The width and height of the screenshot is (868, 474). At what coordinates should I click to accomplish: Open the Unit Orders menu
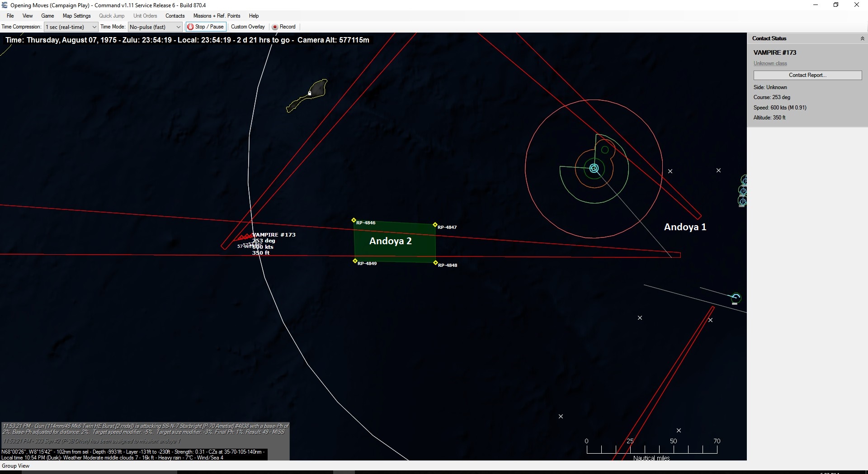click(145, 15)
